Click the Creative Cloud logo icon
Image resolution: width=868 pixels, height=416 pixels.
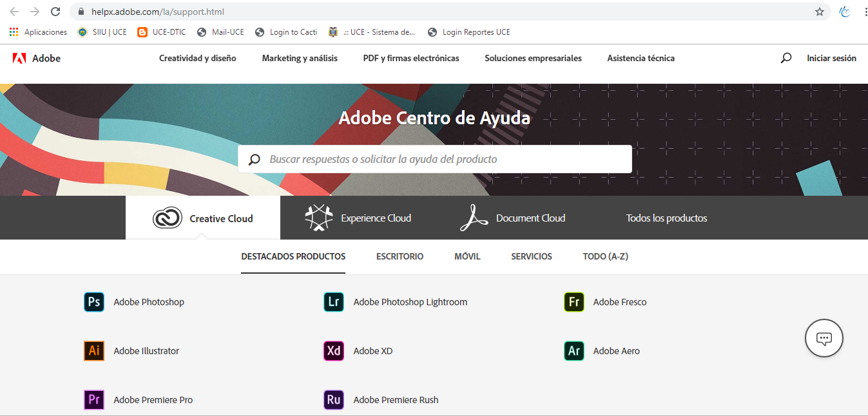coord(168,218)
